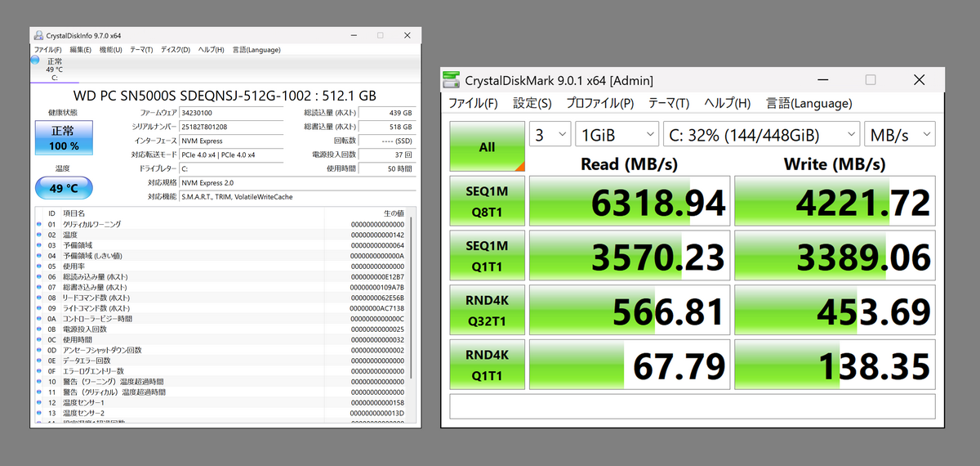
Task: Open the test count dropdown showing 3
Action: point(550,135)
